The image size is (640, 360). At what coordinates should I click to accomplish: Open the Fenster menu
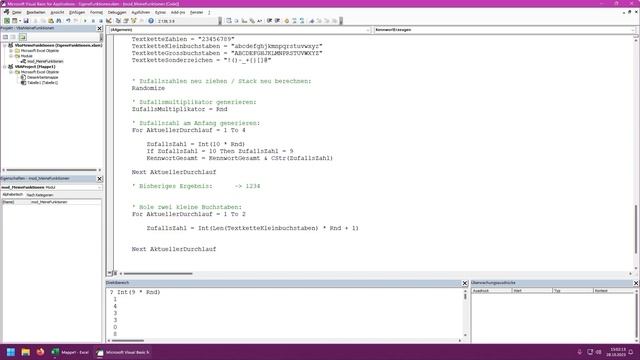[196, 13]
